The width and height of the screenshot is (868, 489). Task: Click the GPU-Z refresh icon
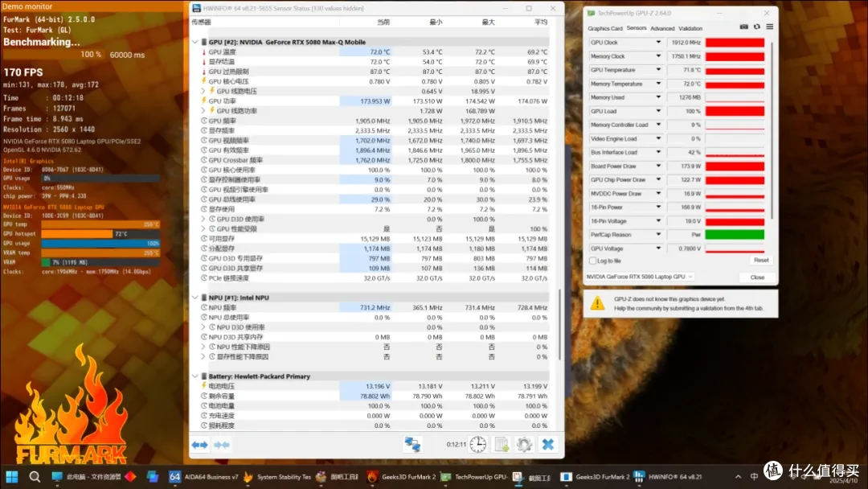[x=757, y=27]
